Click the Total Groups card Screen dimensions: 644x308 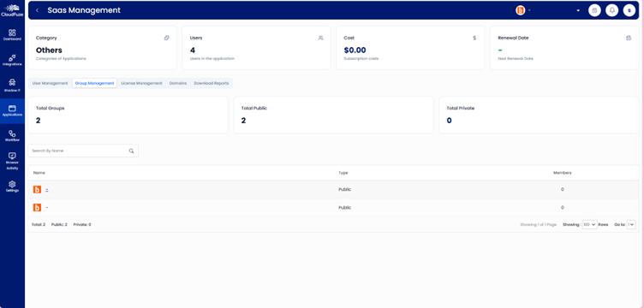click(x=128, y=115)
